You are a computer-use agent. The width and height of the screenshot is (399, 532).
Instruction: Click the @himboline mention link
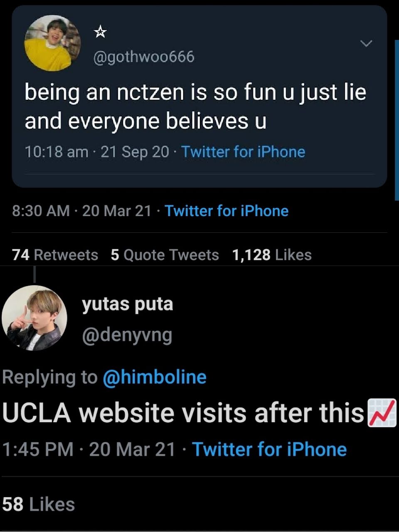154,377
